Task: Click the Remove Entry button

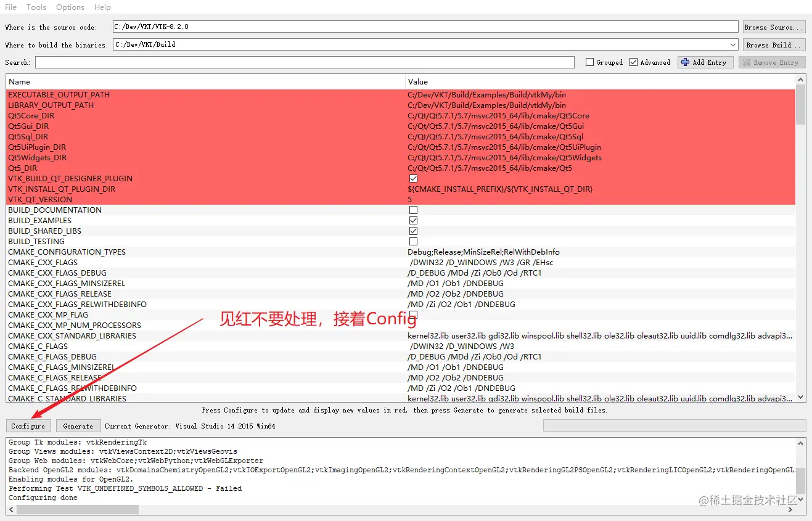Action: (x=771, y=62)
